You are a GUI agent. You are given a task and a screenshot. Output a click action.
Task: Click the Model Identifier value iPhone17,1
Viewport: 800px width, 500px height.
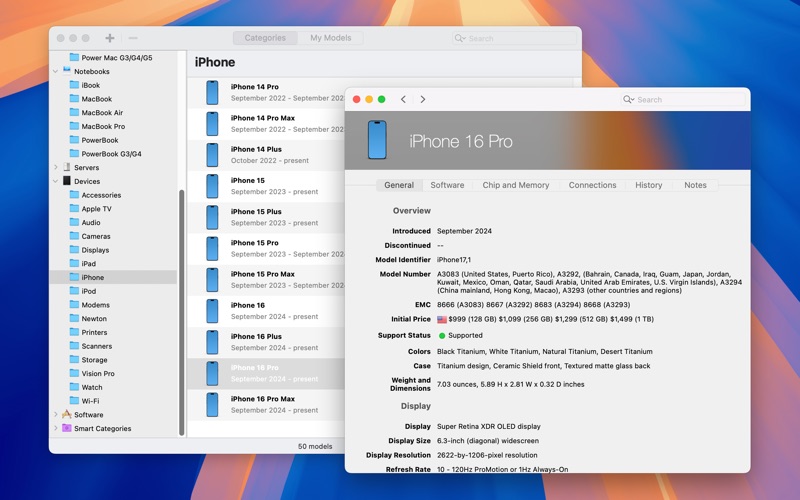[454, 260]
